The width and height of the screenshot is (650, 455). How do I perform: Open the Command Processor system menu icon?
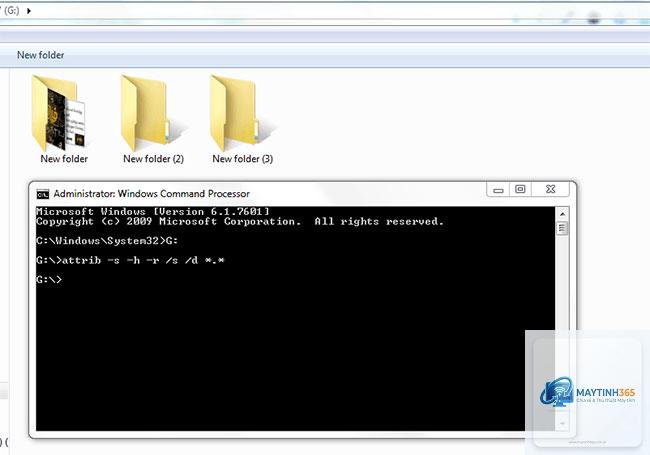point(43,194)
